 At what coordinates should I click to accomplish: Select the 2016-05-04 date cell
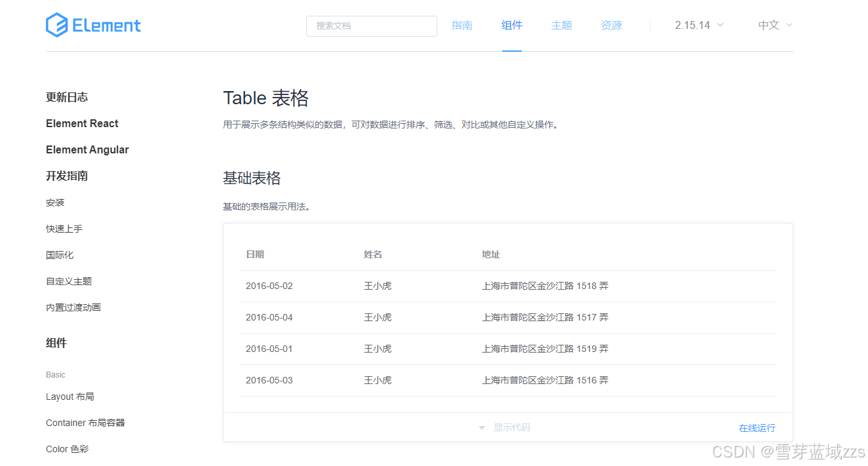269,317
